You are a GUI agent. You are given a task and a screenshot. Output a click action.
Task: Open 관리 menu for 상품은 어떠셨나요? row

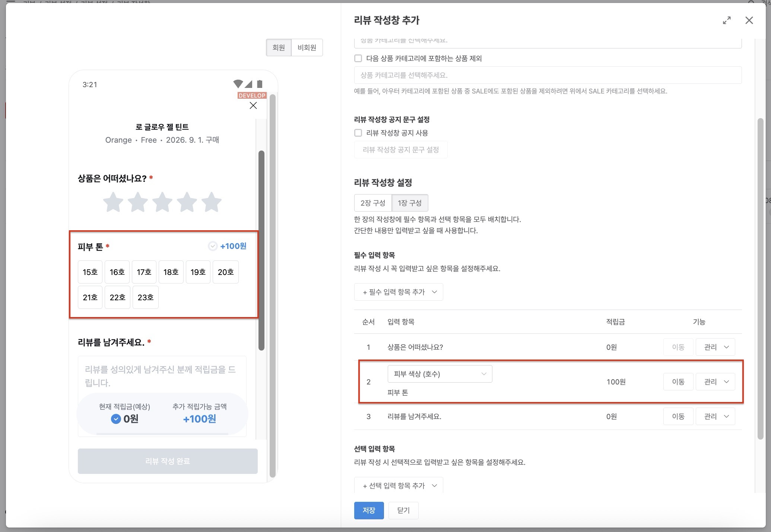click(716, 347)
